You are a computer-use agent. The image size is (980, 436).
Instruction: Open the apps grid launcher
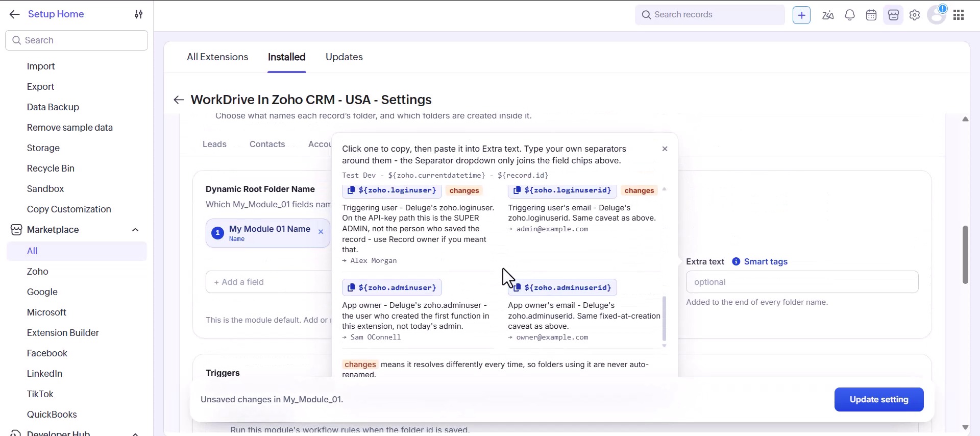tap(959, 15)
